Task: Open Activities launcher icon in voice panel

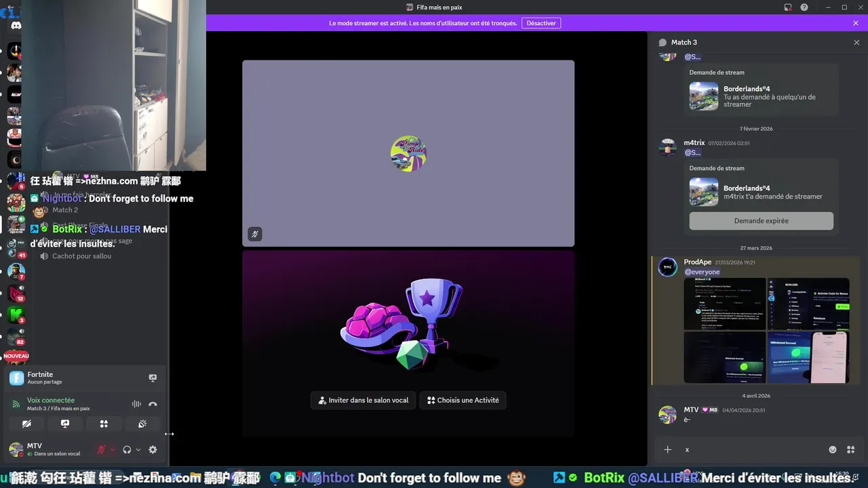Action: (104, 424)
